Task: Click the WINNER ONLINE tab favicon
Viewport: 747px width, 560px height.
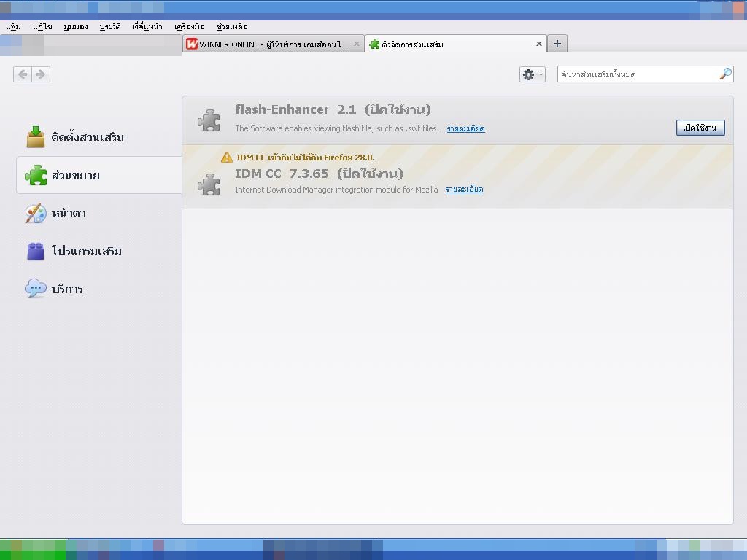Action: click(192, 44)
